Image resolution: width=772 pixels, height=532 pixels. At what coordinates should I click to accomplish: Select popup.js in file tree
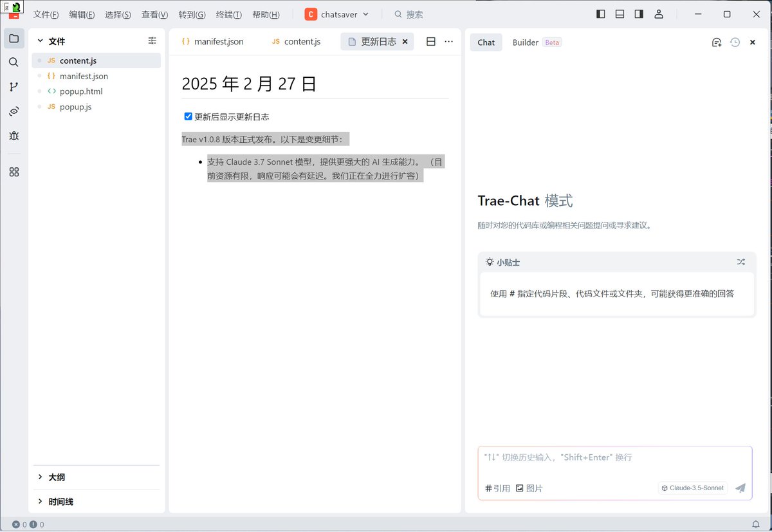point(96,107)
